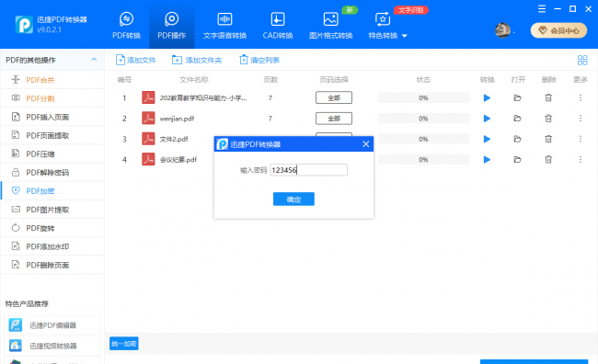Click the 清空列表 toolbar button

pos(259,60)
